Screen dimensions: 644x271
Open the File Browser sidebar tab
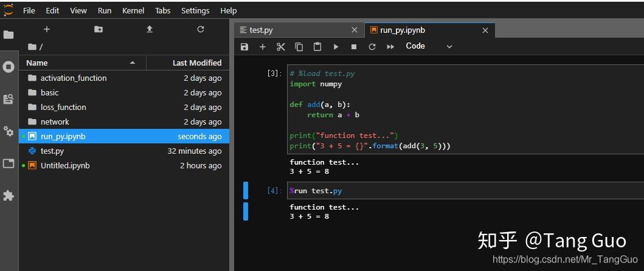point(9,35)
